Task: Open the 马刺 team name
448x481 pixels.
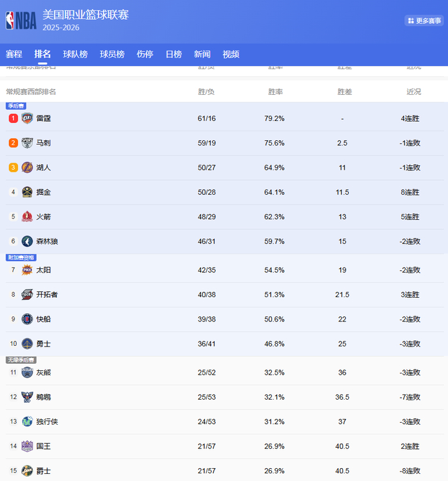Action: 44,143
